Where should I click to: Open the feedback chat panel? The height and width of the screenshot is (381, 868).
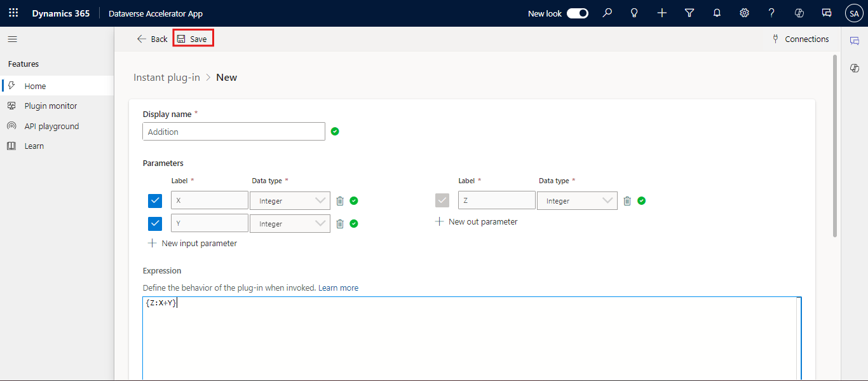tap(826, 13)
